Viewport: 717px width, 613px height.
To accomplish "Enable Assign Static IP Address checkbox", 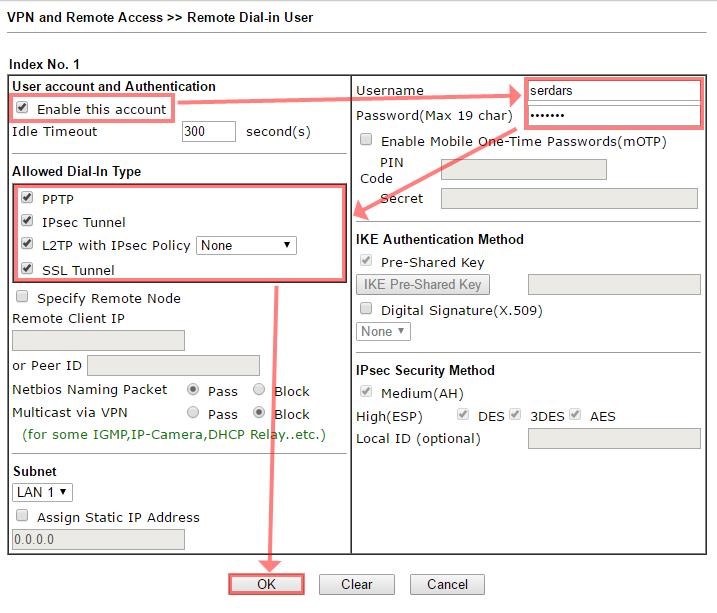I will tap(21, 517).
